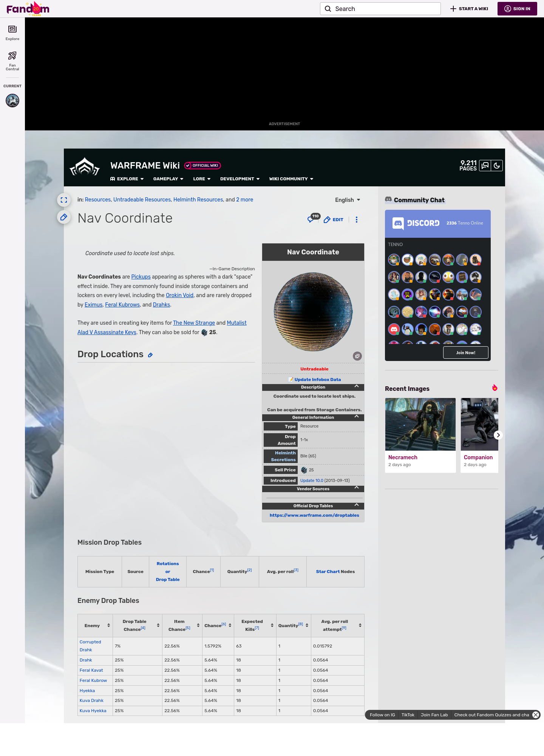Image resolution: width=544 pixels, height=756 pixels.
Task: Open the DEVELOPMENT menu
Action: click(x=240, y=179)
